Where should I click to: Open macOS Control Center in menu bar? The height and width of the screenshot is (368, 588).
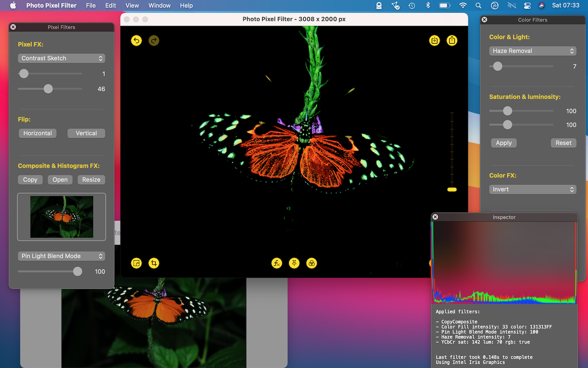[x=526, y=6]
